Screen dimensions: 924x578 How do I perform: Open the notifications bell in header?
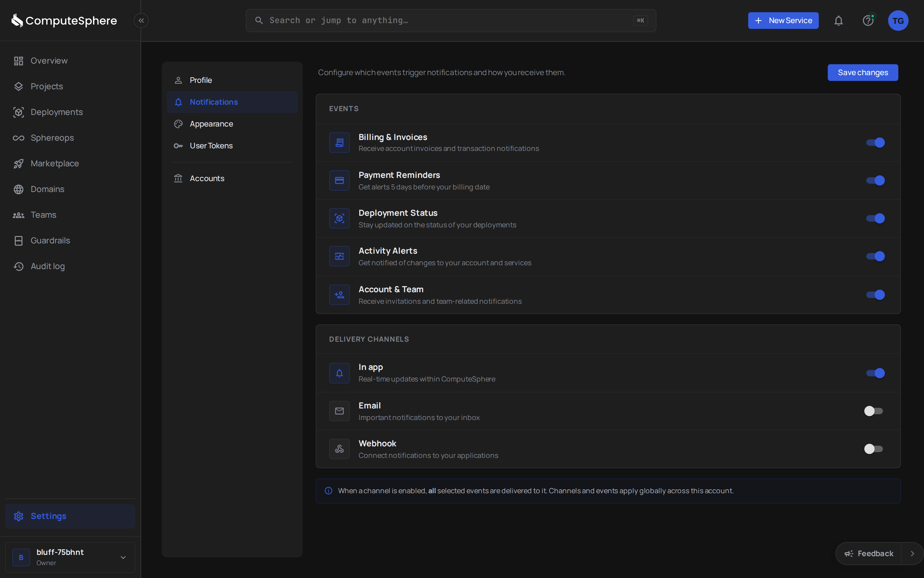click(838, 21)
